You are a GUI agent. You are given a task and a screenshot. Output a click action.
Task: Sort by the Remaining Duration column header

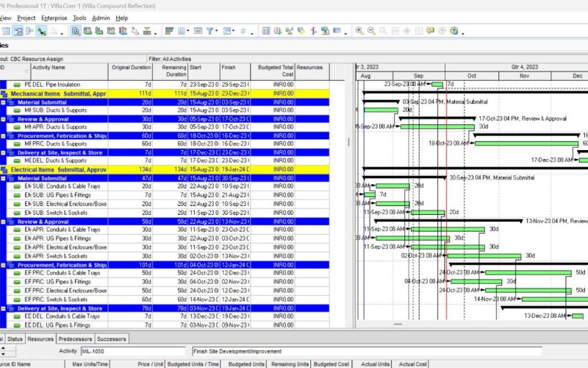(170, 71)
